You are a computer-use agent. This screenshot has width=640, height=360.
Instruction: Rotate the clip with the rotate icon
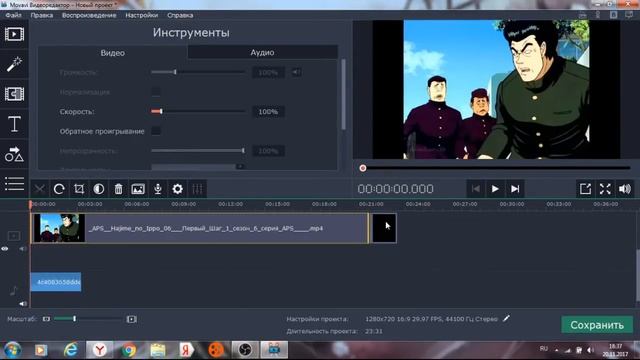click(59, 189)
